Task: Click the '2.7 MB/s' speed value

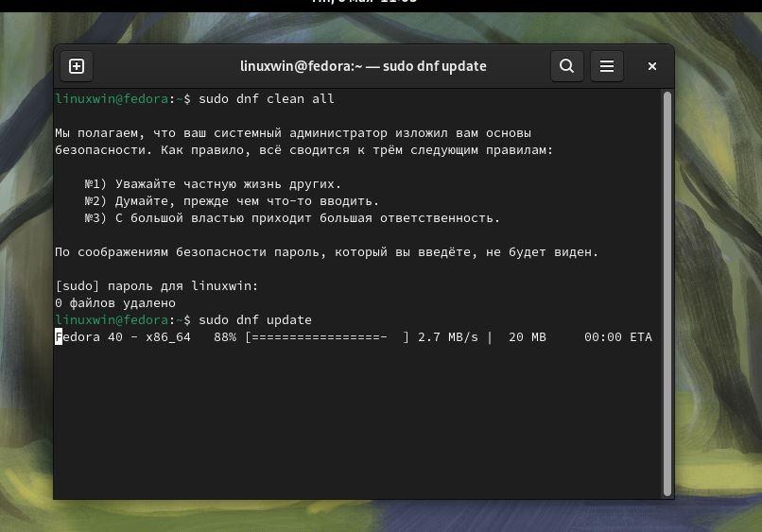Action: (x=447, y=337)
